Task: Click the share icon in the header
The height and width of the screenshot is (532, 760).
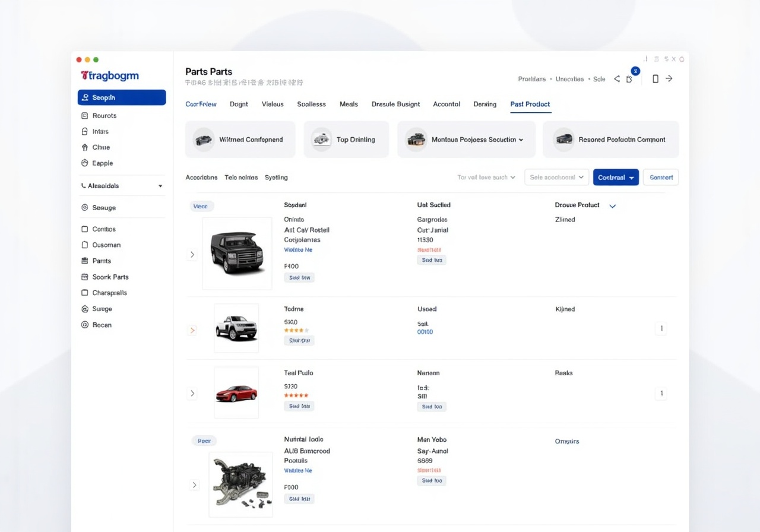Action: 617,79
